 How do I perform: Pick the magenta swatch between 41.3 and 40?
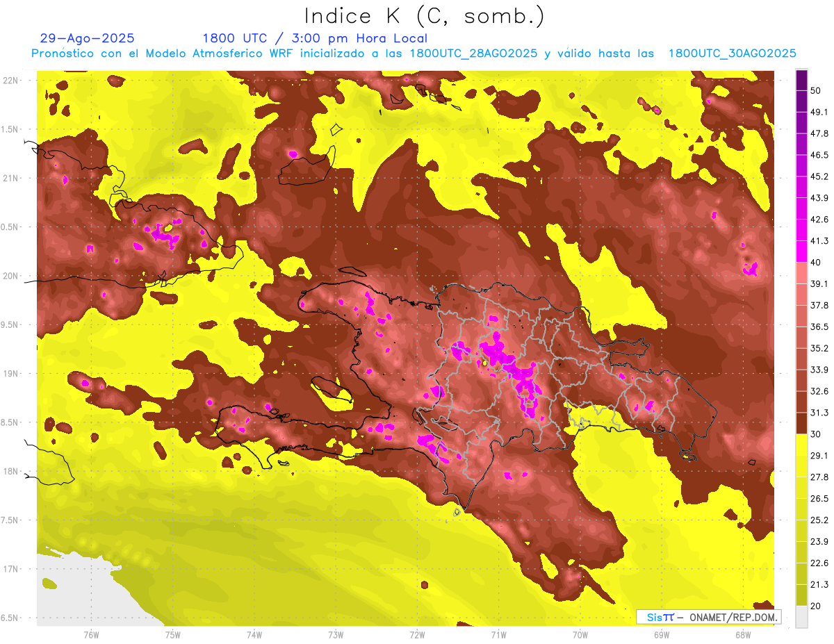801,252
